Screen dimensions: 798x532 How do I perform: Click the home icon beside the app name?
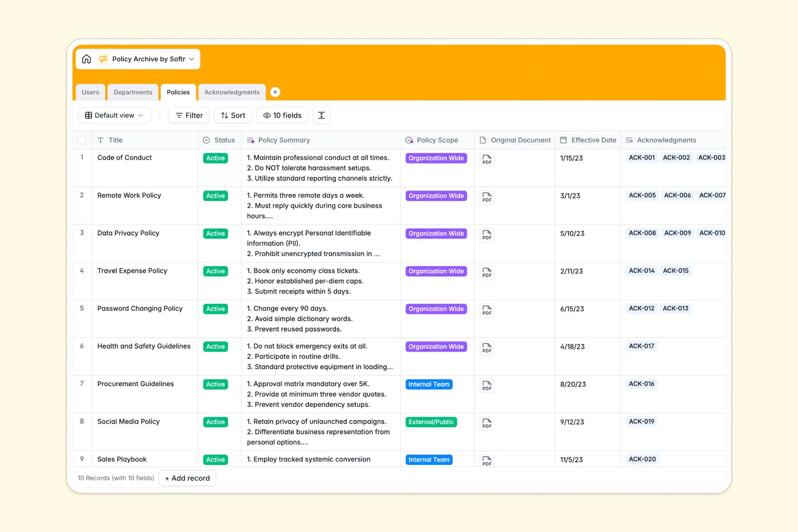click(x=86, y=59)
